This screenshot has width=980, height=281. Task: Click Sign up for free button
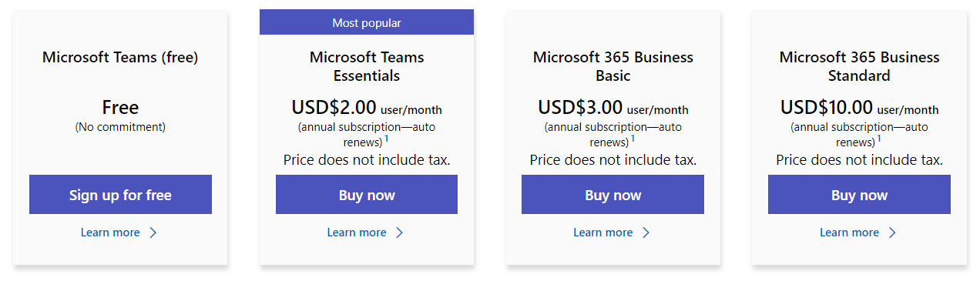(x=120, y=195)
